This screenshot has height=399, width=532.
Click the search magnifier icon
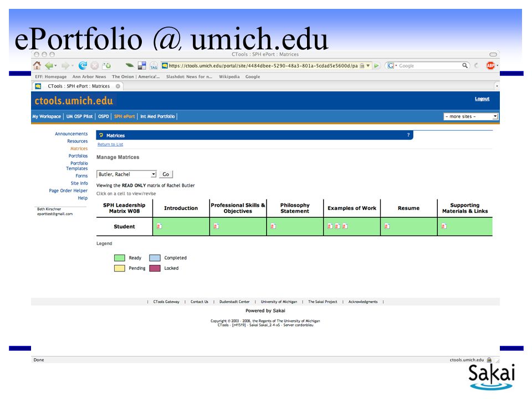pyautogui.click(x=465, y=65)
